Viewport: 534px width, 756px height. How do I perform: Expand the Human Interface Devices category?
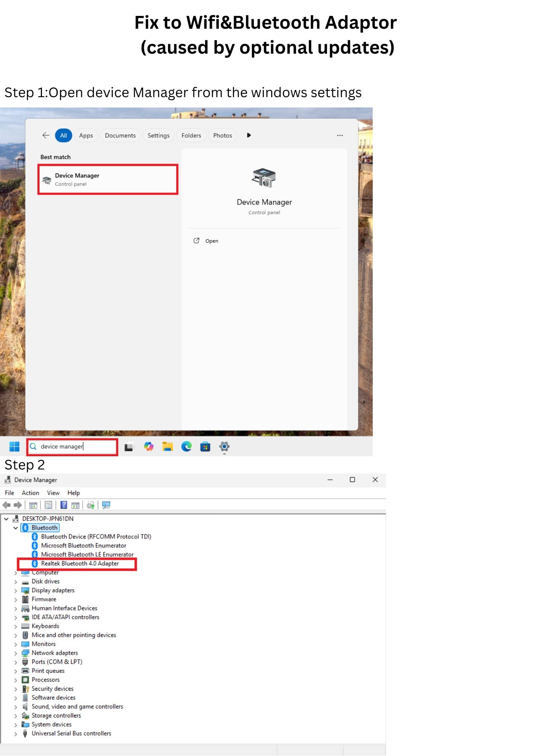click(x=15, y=609)
